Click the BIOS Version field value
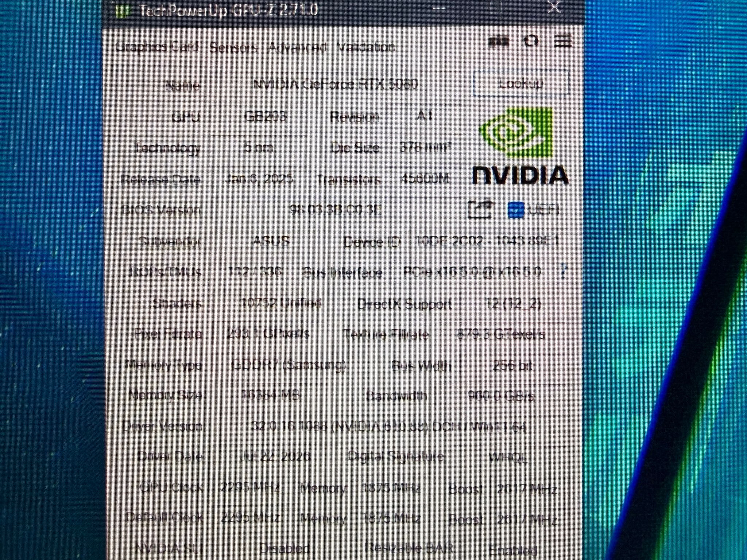Screen dimensions: 747x560 [336, 210]
